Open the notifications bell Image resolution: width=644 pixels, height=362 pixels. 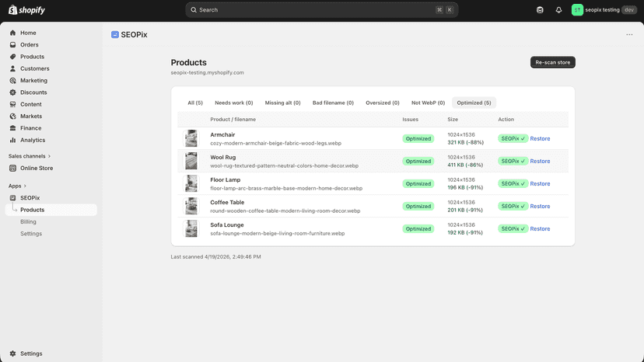(558, 10)
